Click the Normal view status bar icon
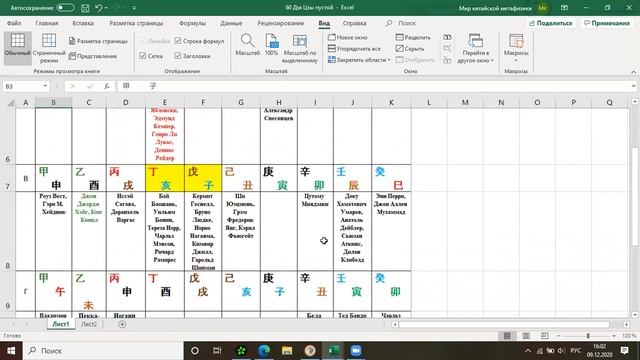 (507, 336)
